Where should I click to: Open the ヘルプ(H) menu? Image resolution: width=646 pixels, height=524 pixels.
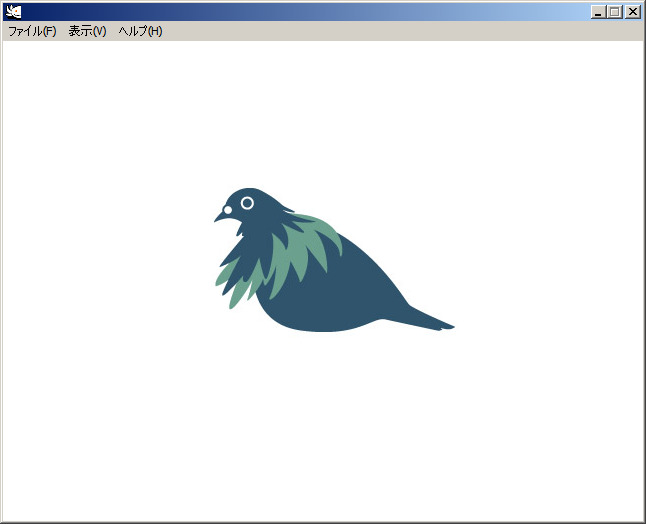140,31
